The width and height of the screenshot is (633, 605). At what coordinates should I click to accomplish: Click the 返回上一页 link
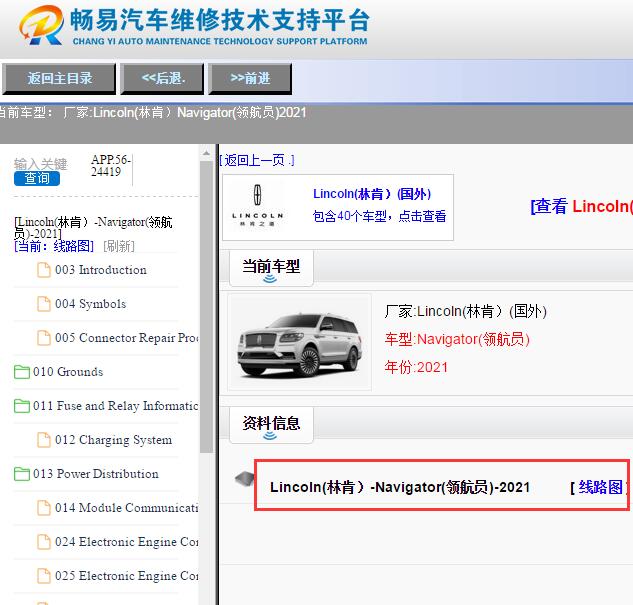tap(257, 160)
